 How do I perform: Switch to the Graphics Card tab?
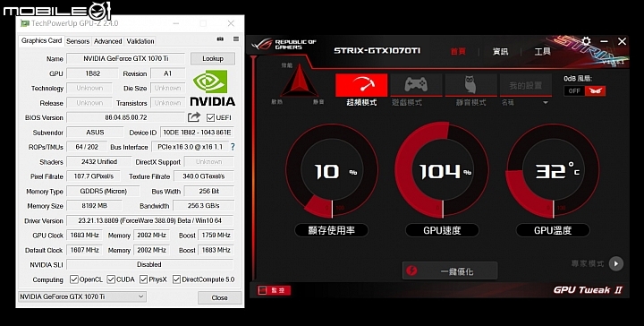click(x=41, y=40)
